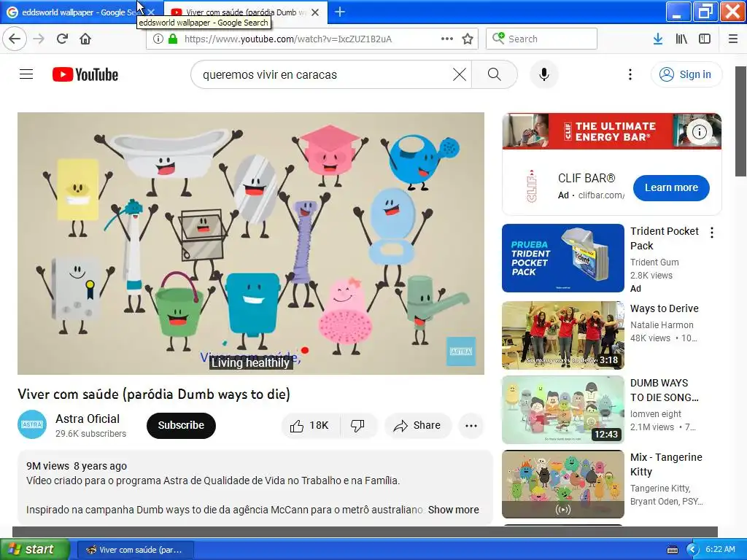This screenshot has height=560, width=747.
Task: Share the video
Action: pos(418,425)
